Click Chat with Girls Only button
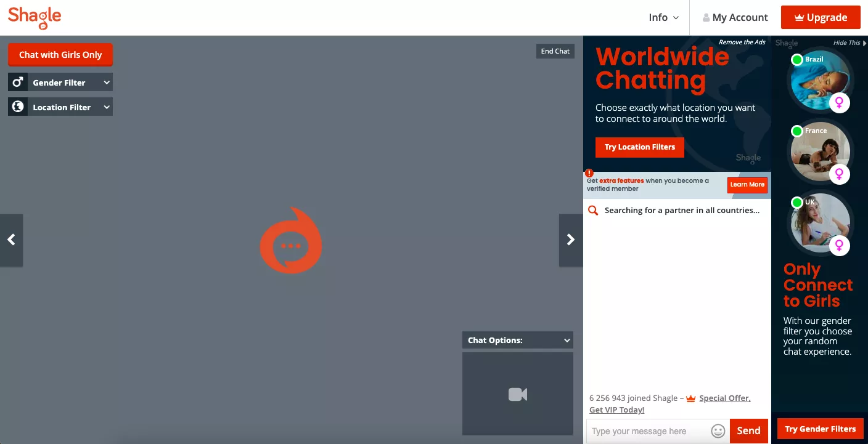Screen dimensions: 868x444 click(60, 55)
